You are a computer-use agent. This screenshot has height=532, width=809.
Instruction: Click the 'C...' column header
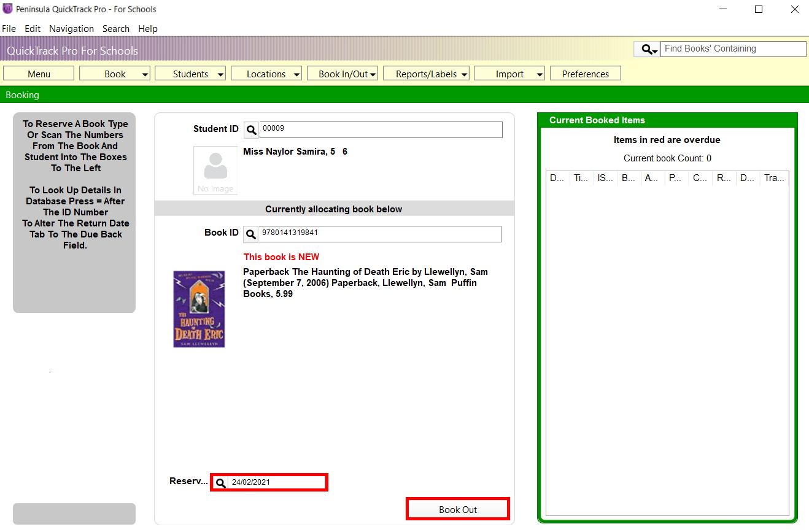point(700,179)
